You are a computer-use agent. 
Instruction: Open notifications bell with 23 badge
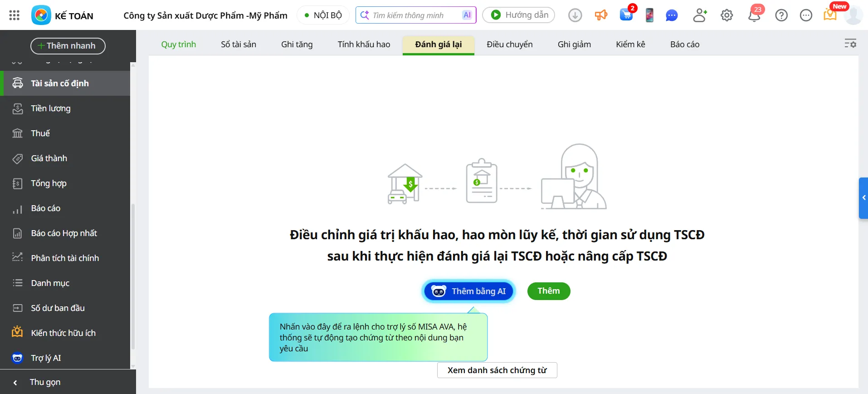754,15
